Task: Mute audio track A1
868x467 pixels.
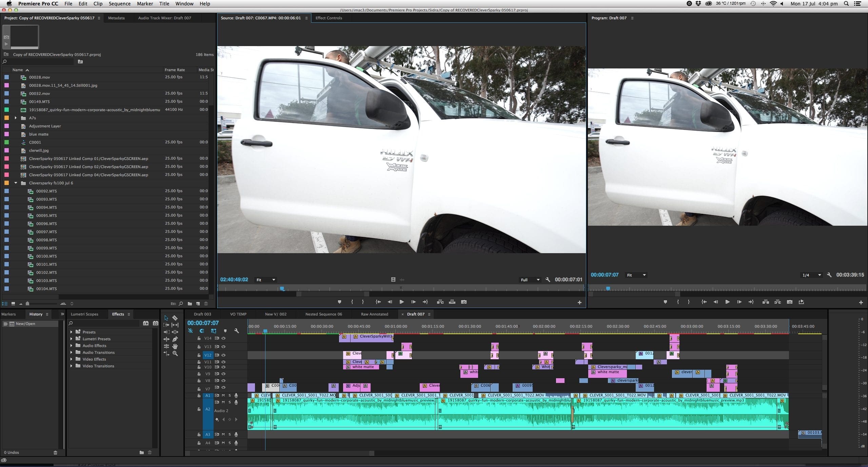Action: [223, 395]
